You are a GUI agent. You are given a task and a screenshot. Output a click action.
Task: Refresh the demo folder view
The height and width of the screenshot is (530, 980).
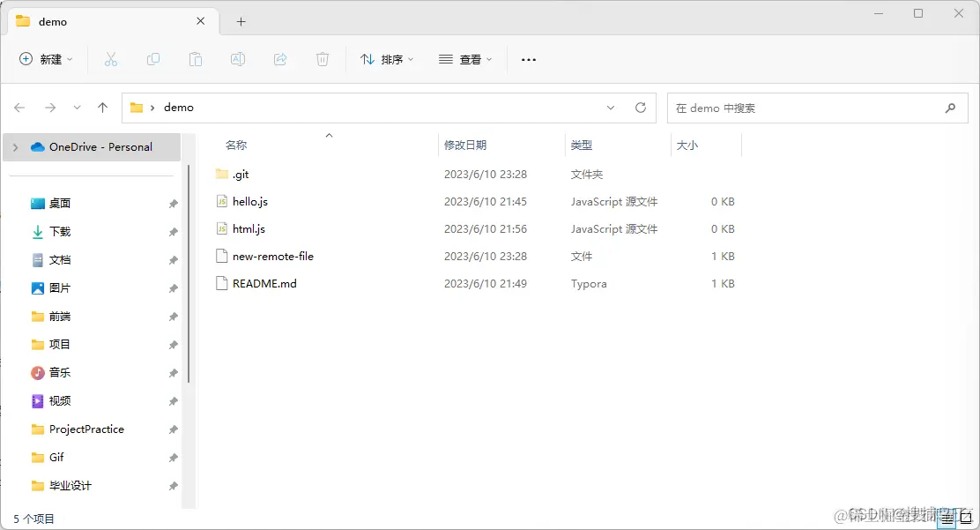(641, 108)
